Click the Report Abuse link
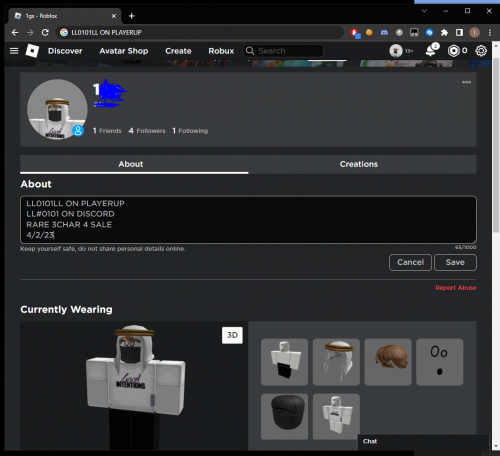The image size is (500, 456). coord(456,287)
